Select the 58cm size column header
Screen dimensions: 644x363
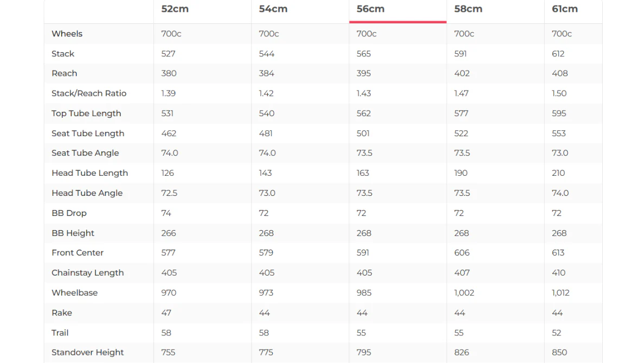coord(468,9)
